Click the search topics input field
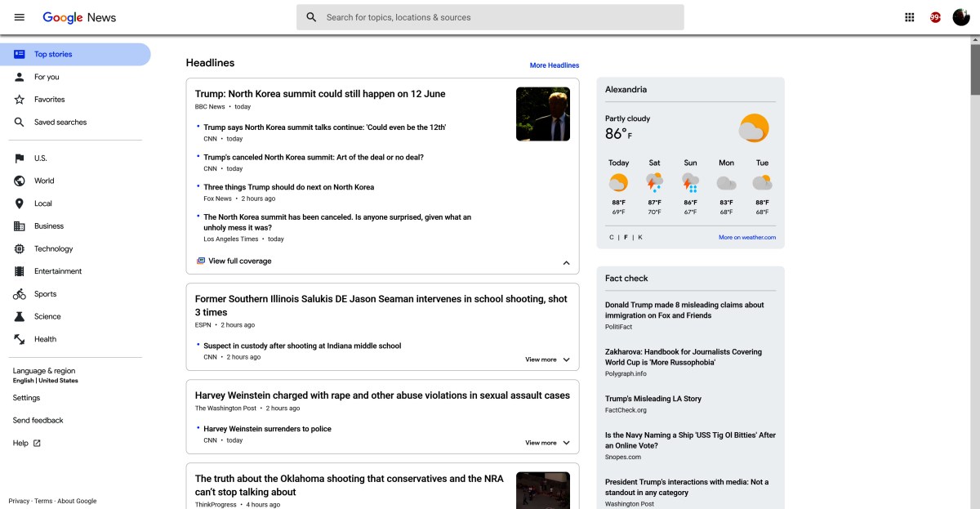This screenshot has width=980, height=509. coord(490,16)
